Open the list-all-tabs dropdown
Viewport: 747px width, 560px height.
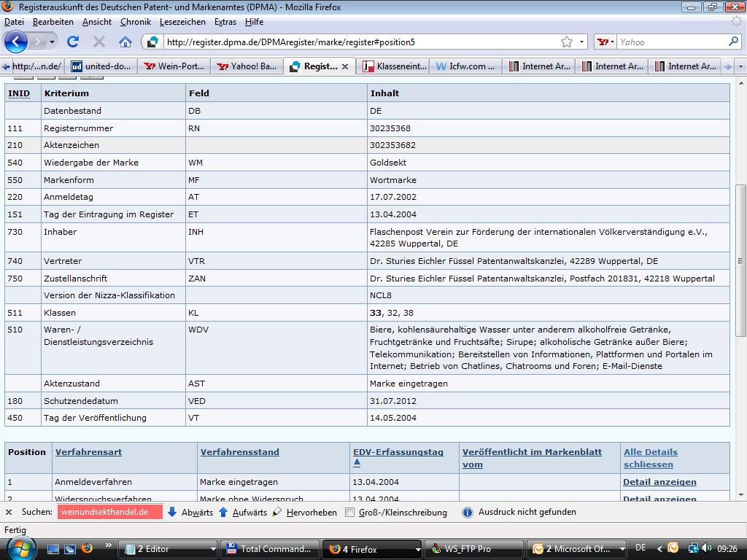click(x=740, y=66)
